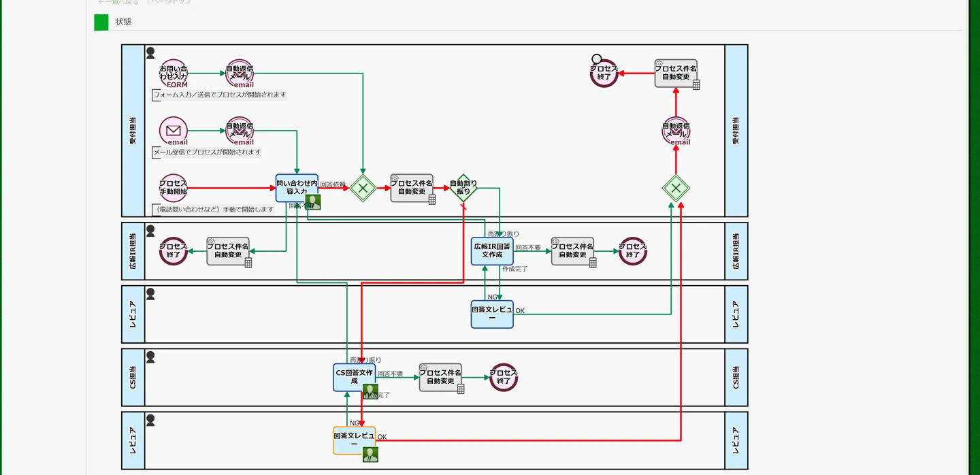Open the 広報IR回答文作成 task box

coord(492,251)
